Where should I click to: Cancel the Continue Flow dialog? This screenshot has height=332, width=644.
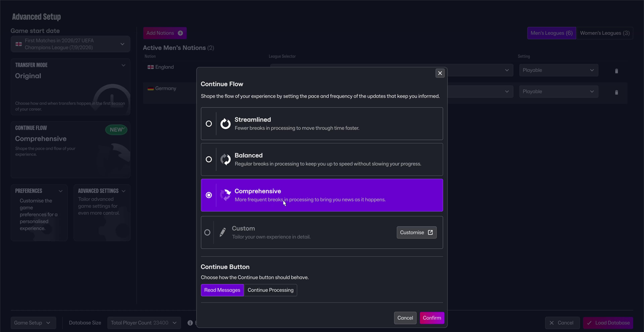point(405,318)
